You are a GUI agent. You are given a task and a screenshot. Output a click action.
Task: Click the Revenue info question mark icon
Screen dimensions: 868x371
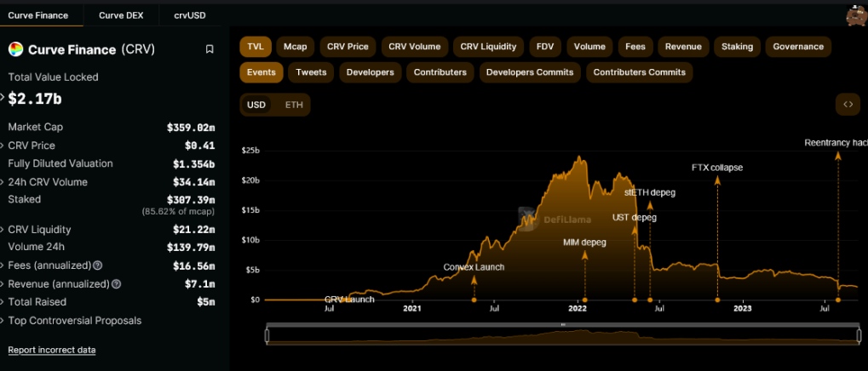[116, 284]
